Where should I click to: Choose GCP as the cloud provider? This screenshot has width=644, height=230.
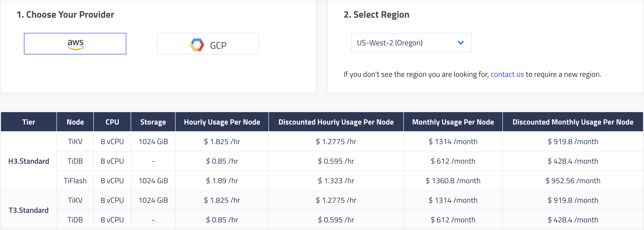208,44
